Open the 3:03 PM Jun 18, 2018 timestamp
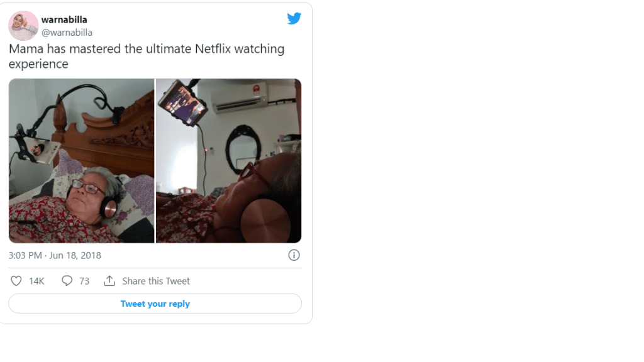The image size is (644, 362). point(55,255)
